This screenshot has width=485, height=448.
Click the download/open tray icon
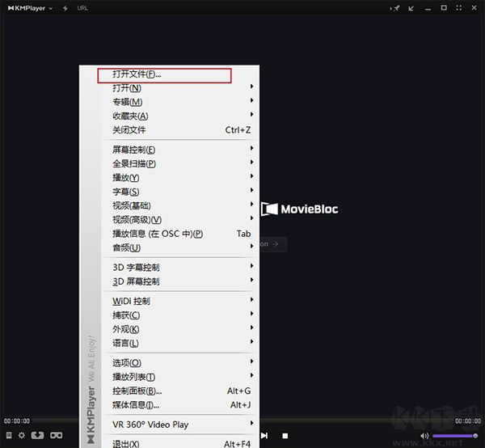[x=37, y=435]
